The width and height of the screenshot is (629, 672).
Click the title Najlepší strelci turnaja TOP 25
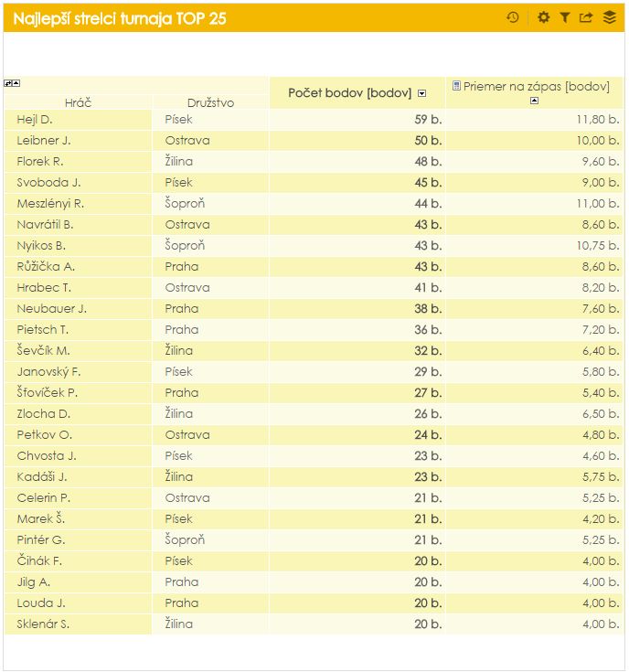[120, 18]
